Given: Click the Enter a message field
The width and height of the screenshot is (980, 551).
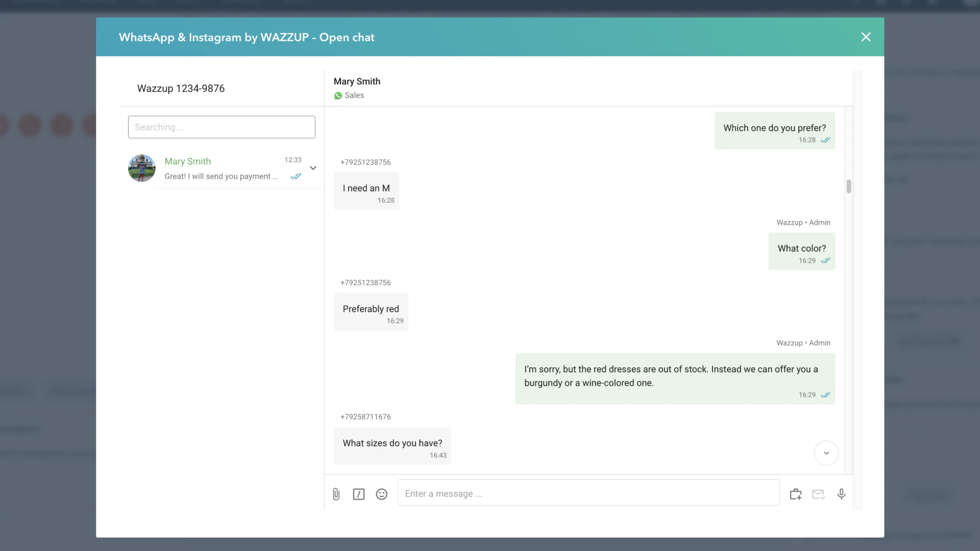Looking at the screenshot, I should [x=588, y=493].
